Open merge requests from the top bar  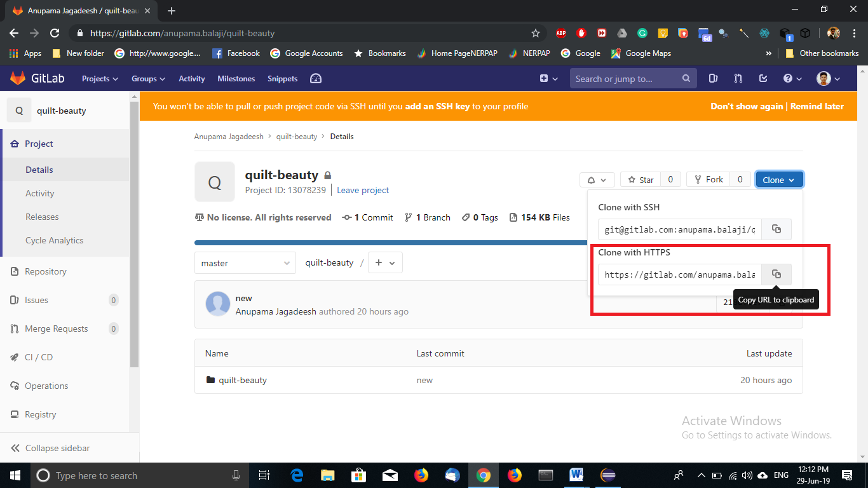(738, 78)
